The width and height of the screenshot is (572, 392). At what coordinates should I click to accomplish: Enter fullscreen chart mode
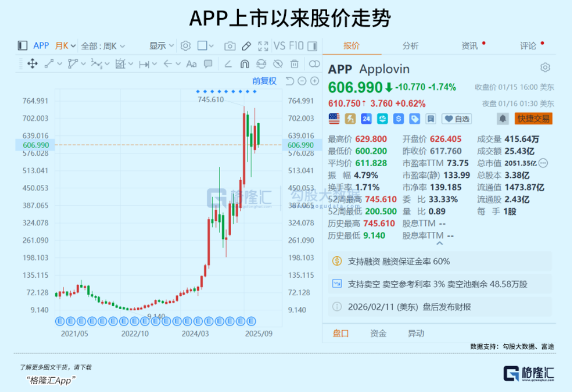coord(263,46)
